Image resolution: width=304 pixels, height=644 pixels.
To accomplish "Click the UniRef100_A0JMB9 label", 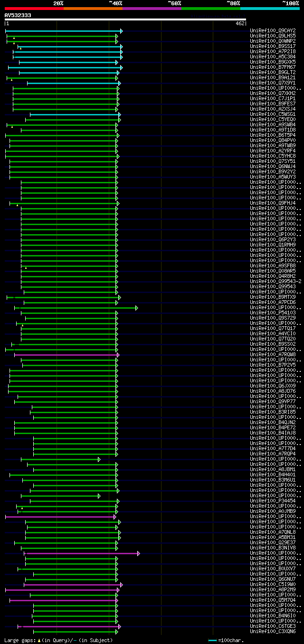I will click(273, 511).
